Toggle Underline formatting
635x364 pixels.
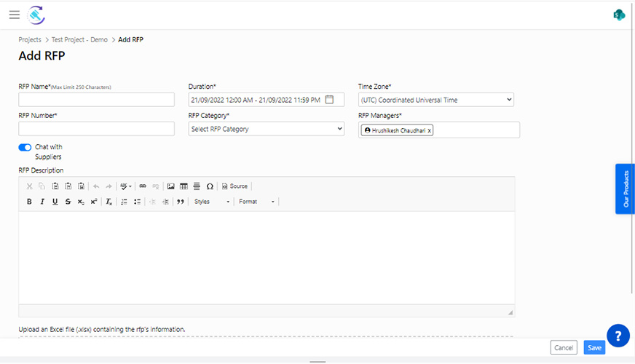click(55, 202)
